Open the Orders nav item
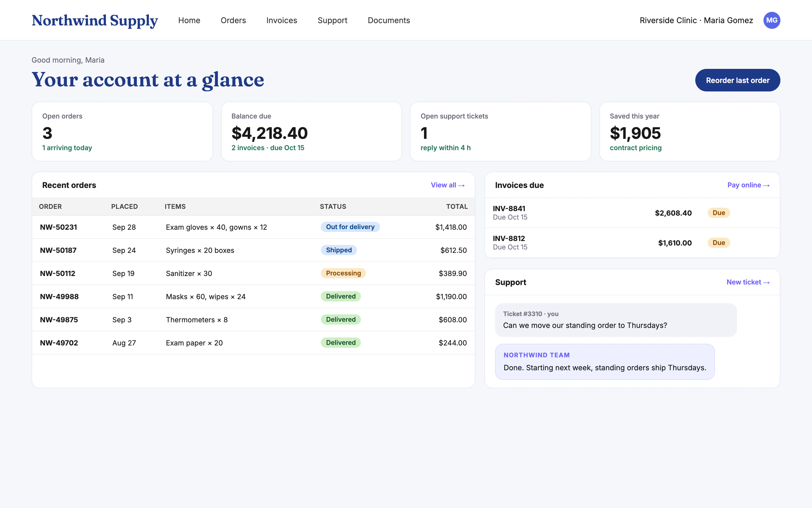 pos(233,20)
